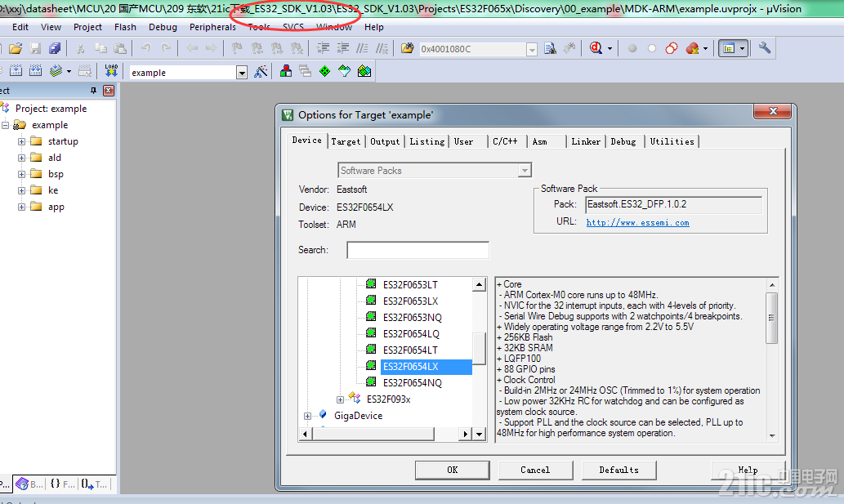The height and width of the screenshot is (504, 844).
Task: Click the find text box showing 0x4001080C
Action: point(472,50)
